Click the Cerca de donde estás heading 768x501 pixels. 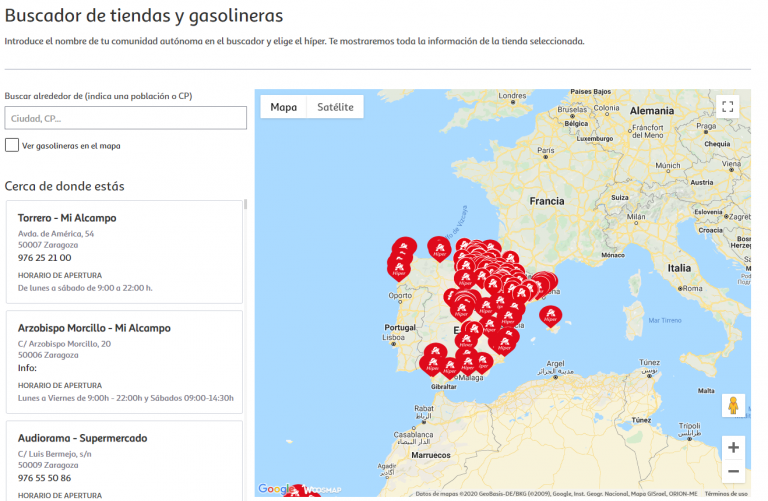click(64, 186)
